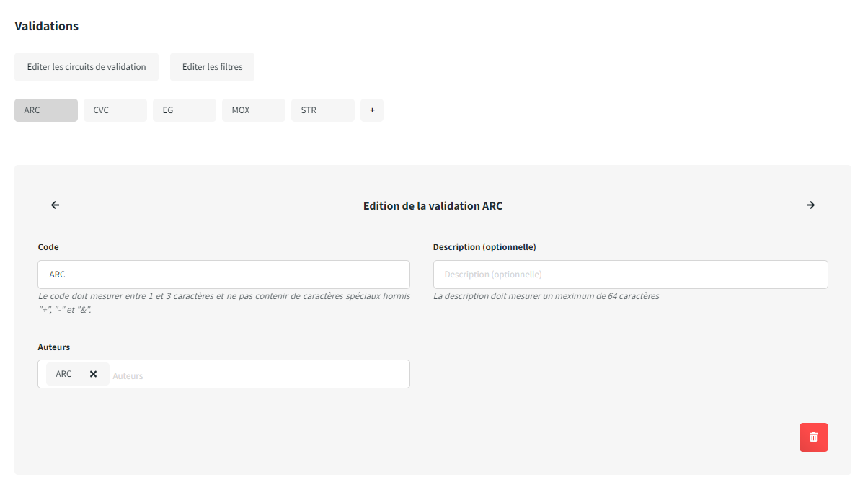Open Editer les circuits de validation
The image size is (868, 490).
87,67
